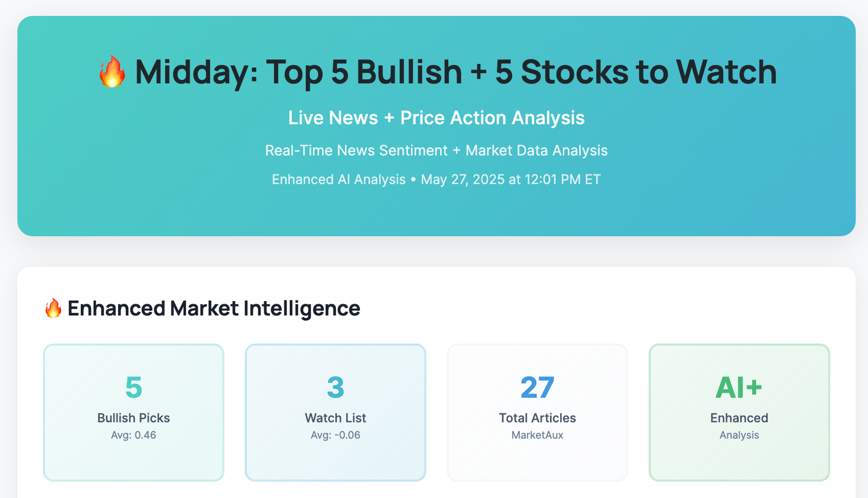
Task: Click the fire icon beside Enhanced Market Intelligence
Action: (53, 308)
